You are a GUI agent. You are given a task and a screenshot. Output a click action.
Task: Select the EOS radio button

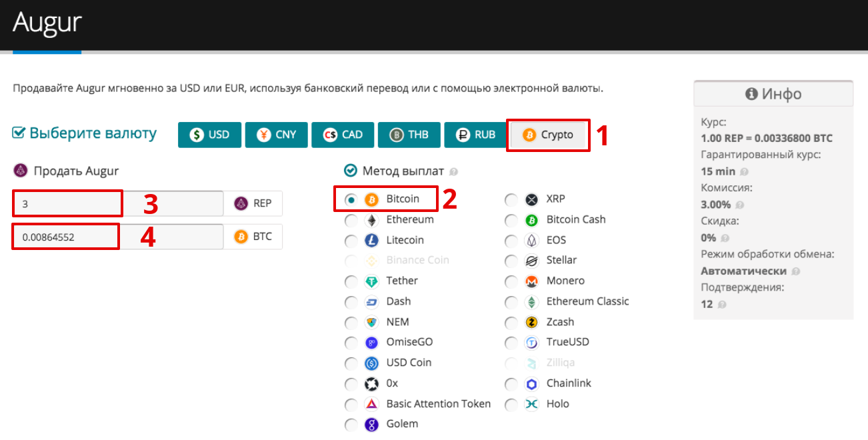[511, 241]
